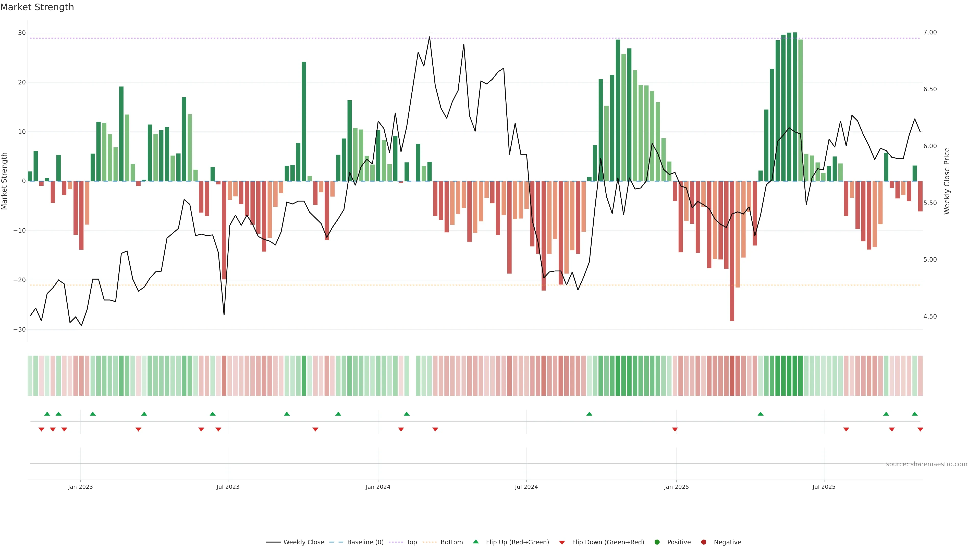Click the Jan 2024 x-axis label
Screen dimensions: 980x551
tap(378, 487)
